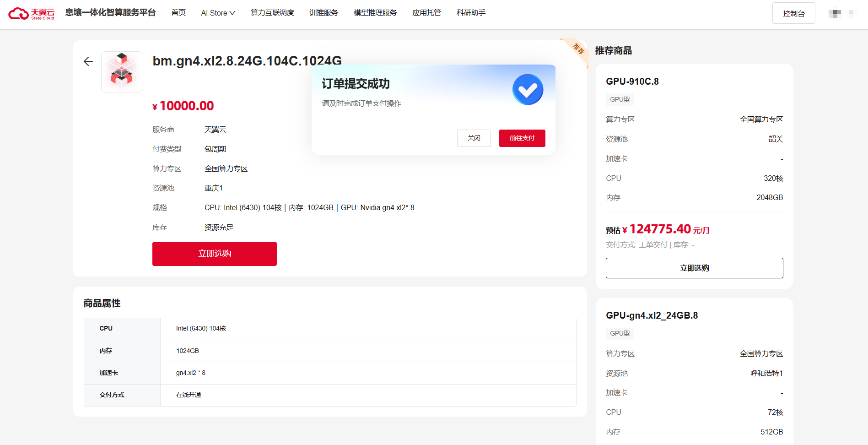Open the 首页 navigation item
Screen dimensions: 868x445
(178, 13)
